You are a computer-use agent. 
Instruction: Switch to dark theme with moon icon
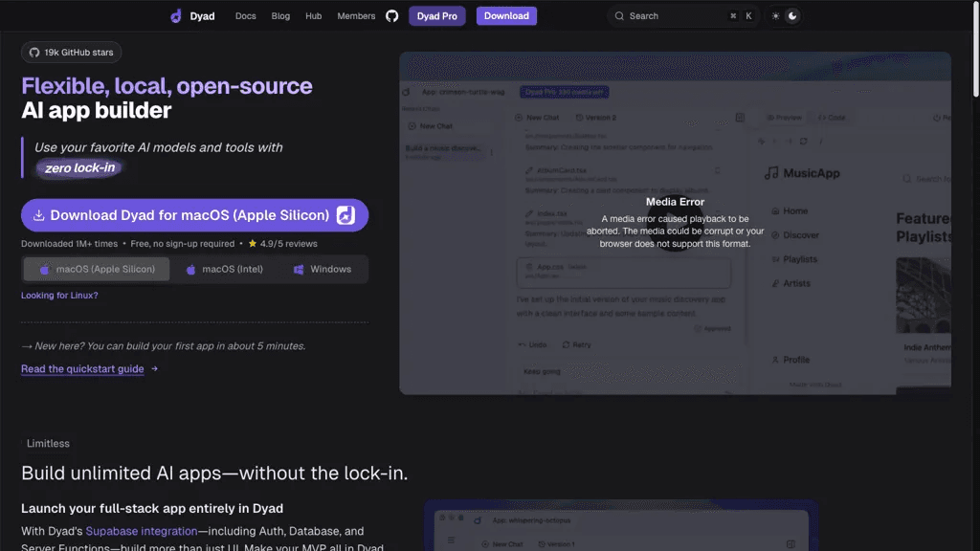792,15
